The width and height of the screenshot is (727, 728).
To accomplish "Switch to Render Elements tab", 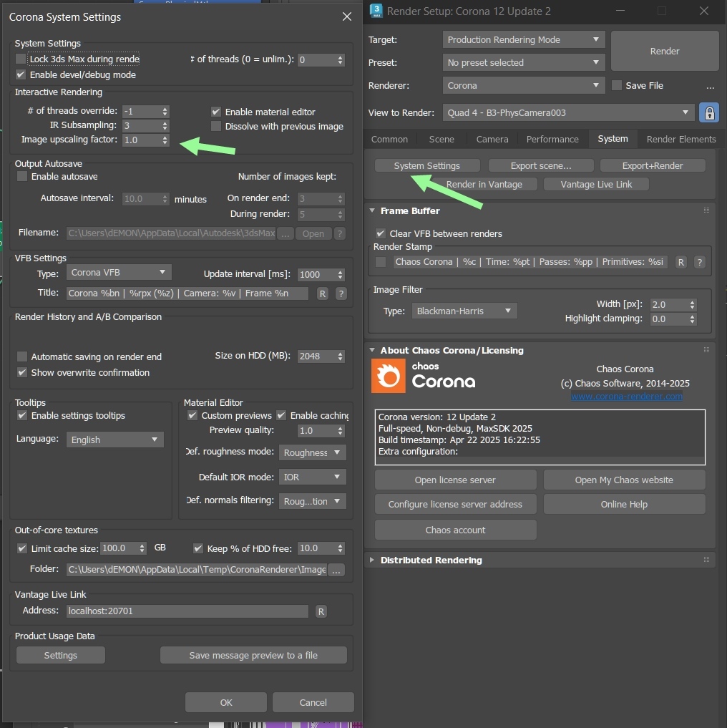I will coord(681,140).
